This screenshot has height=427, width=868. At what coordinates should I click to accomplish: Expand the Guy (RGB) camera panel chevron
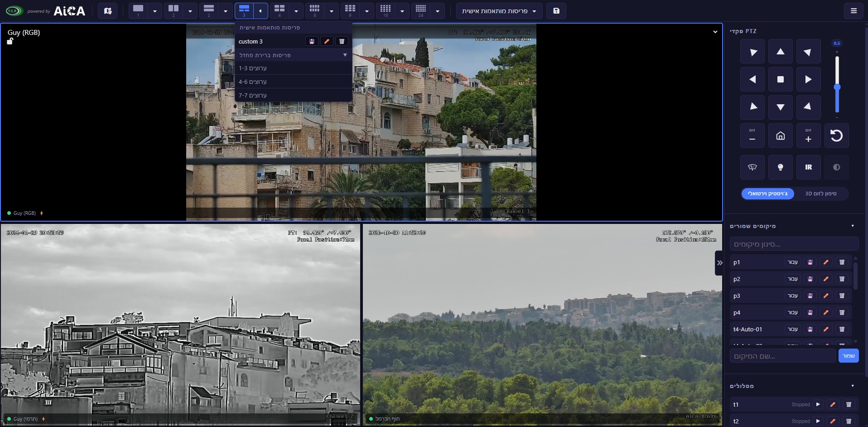click(x=715, y=32)
